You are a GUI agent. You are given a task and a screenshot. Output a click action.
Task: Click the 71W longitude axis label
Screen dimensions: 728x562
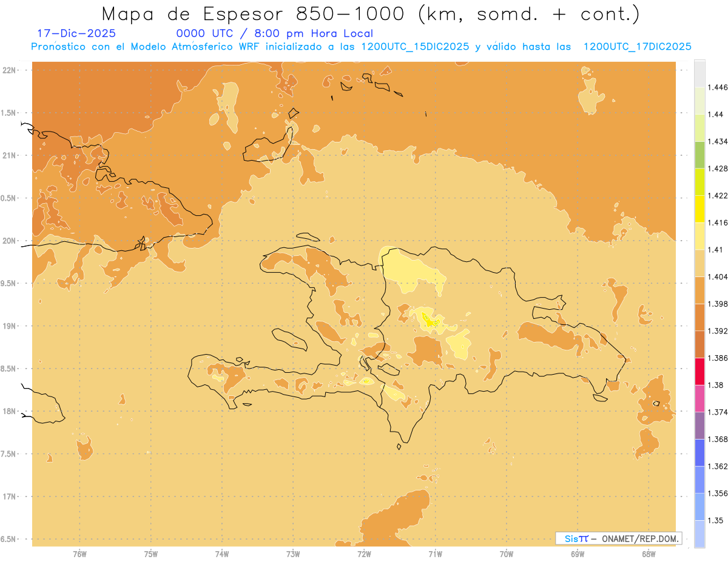click(435, 554)
